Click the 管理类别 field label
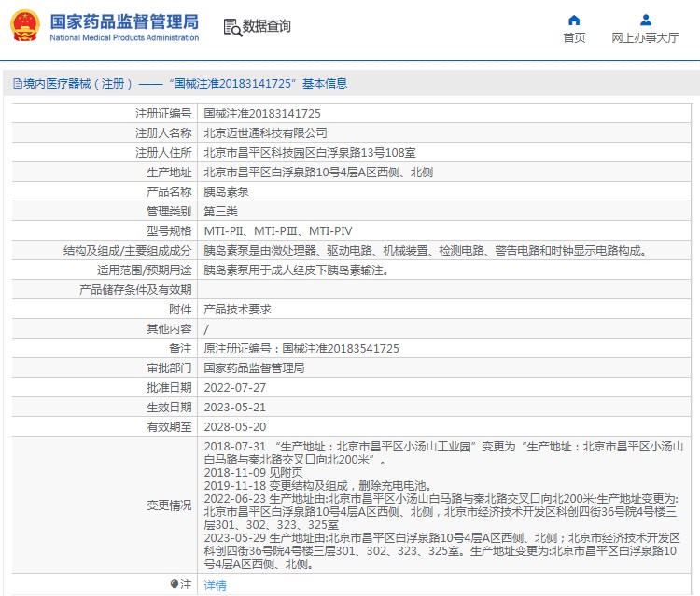 [x=169, y=212]
